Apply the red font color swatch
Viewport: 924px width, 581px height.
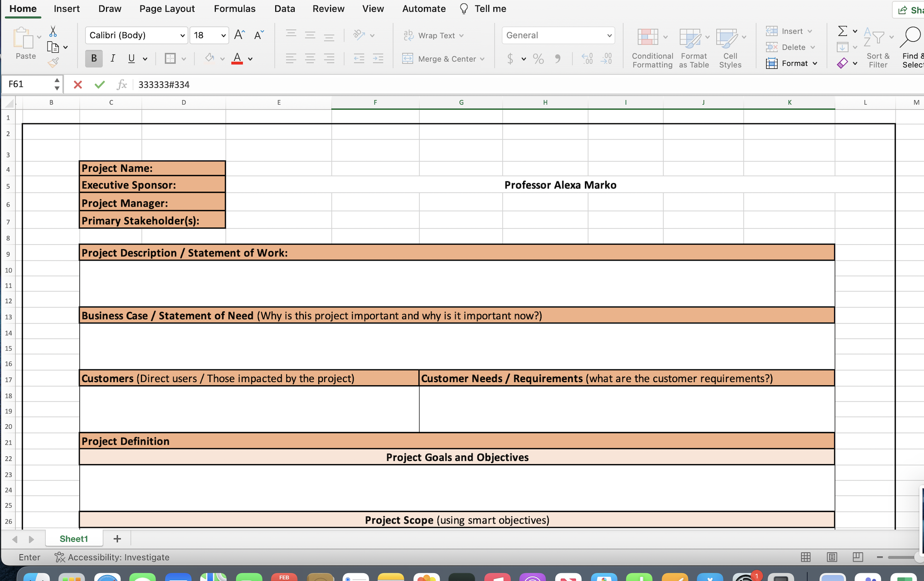pos(237,58)
